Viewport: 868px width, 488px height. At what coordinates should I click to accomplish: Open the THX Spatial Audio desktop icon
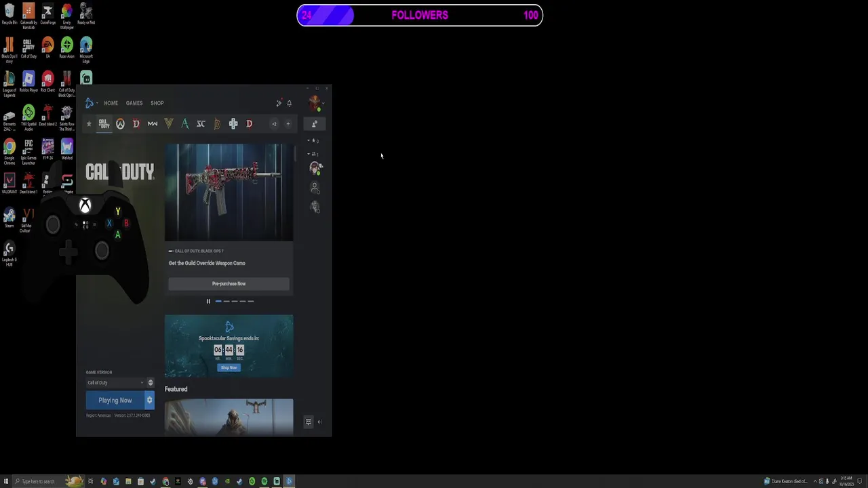(x=28, y=118)
